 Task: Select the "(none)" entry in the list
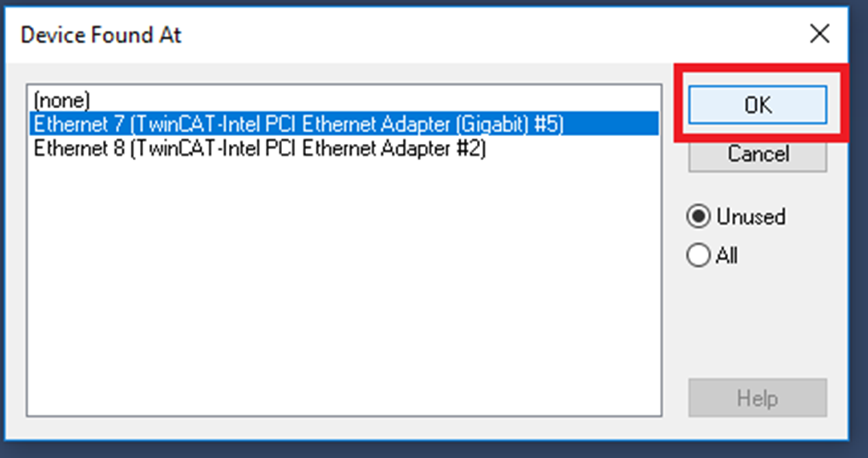point(63,101)
